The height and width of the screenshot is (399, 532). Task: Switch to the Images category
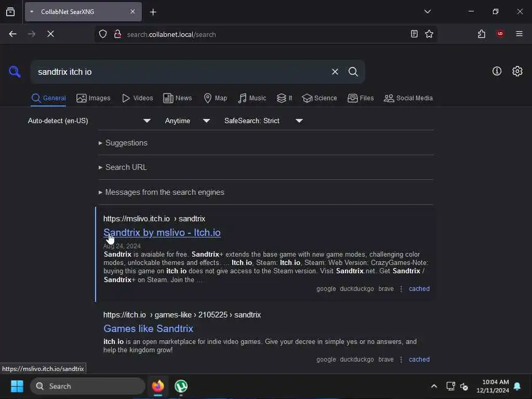tap(94, 98)
